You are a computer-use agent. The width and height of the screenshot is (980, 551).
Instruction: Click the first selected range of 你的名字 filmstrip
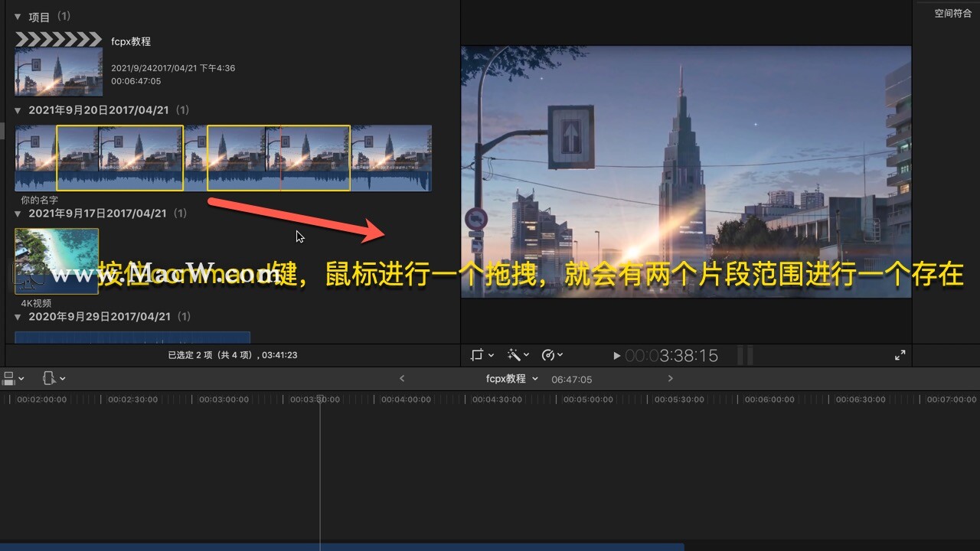pos(120,158)
